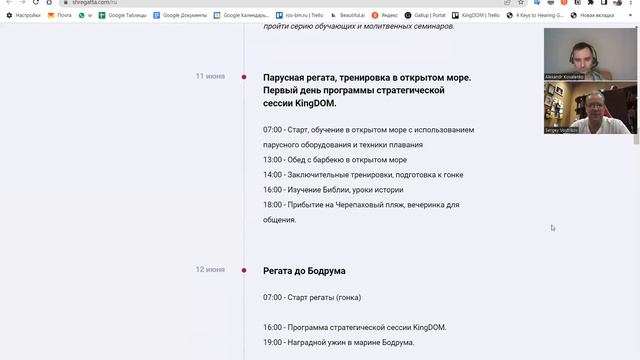Image resolution: width=640 pixels, height=360 pixels.
Task: Click the 12 июня date label
Action: point(210,269)
